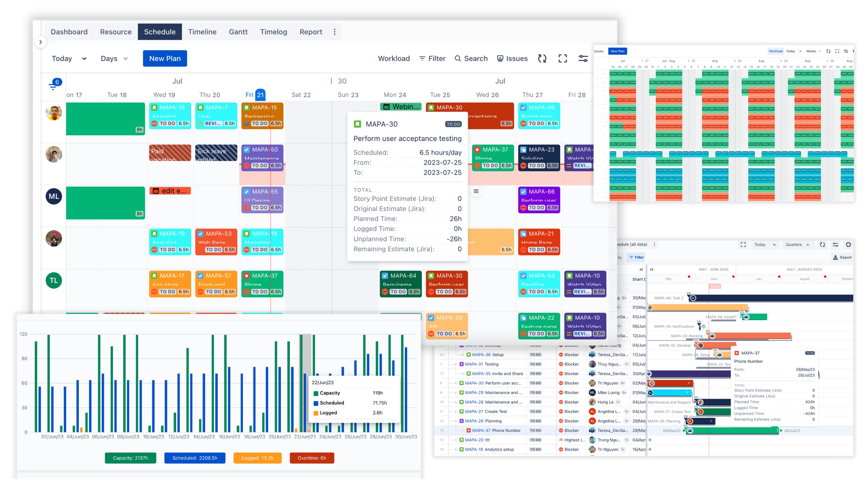Click the ML user avatar in Schedule
The width and height of the screenshot is (868, 488).
(54, 197)
